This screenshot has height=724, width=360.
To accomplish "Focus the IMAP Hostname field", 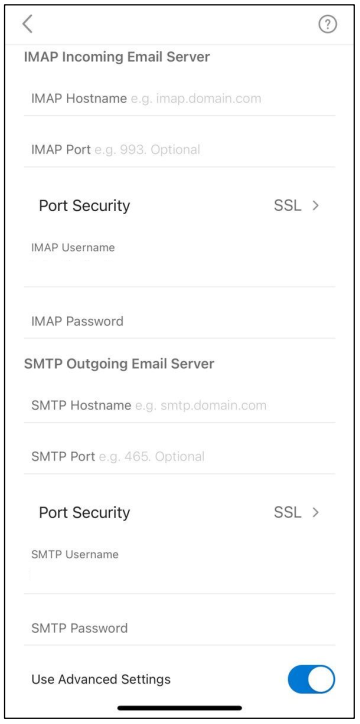I will (180, 98).
